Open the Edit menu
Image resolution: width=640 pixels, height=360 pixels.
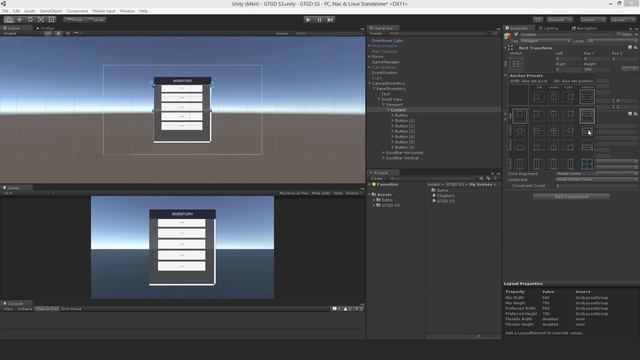[16, 11]
